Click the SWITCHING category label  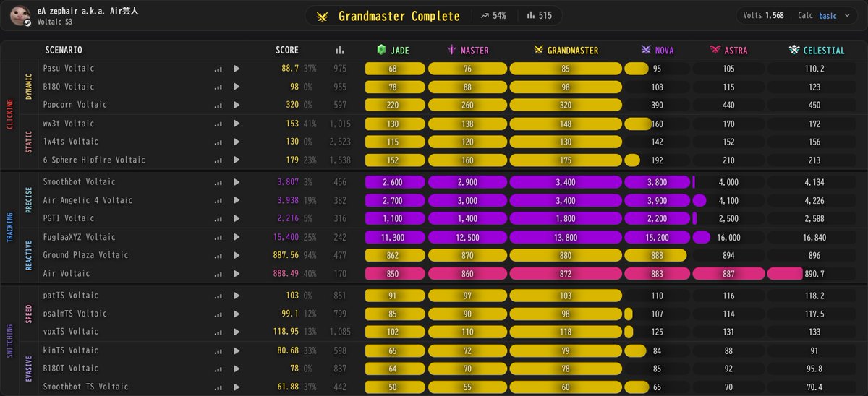pyautogui.click(x=10, y=341)
